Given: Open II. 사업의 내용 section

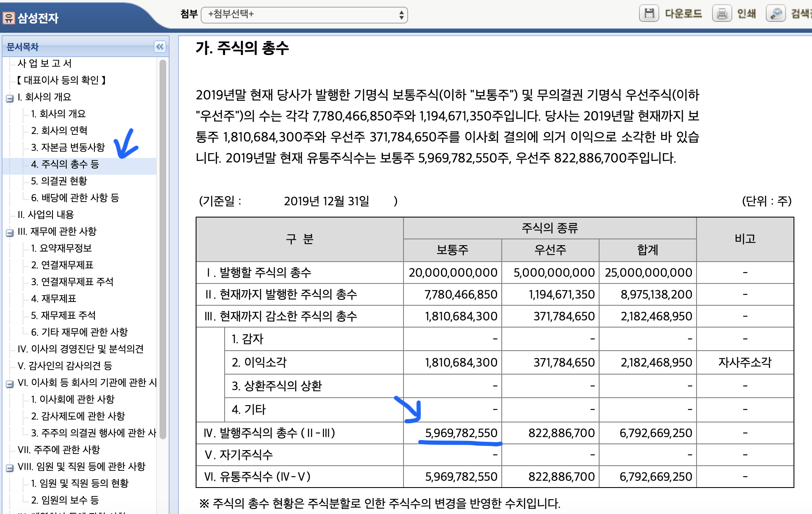Looking at the screenshot, I should pos(46,215).
